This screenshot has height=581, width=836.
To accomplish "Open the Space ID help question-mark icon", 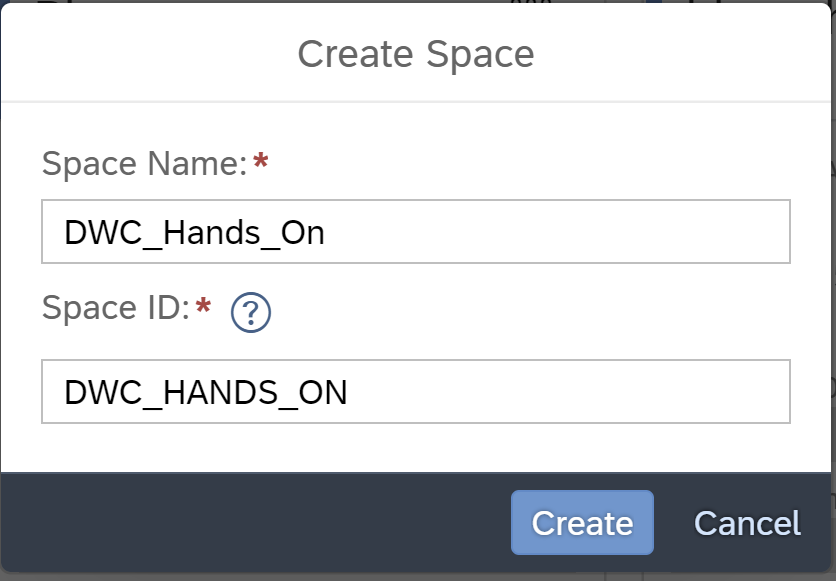I will tap(251, 312).
